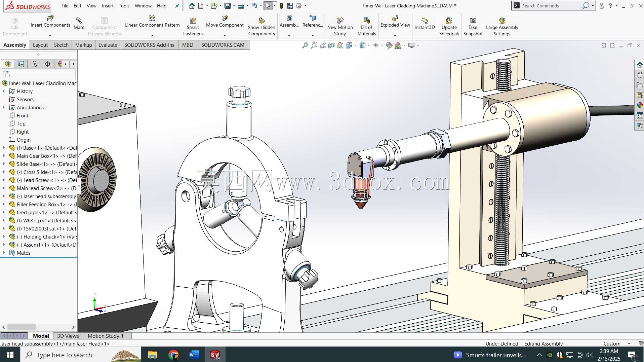Expand the History tree node
The width and height of the screenshot is (644, 362).
point(4,91)
